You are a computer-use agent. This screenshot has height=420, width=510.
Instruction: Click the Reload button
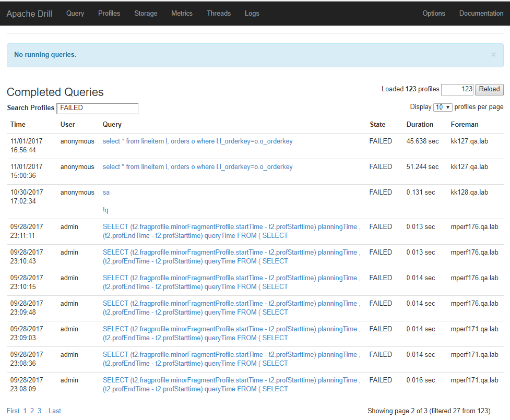[x=489, y=89]
